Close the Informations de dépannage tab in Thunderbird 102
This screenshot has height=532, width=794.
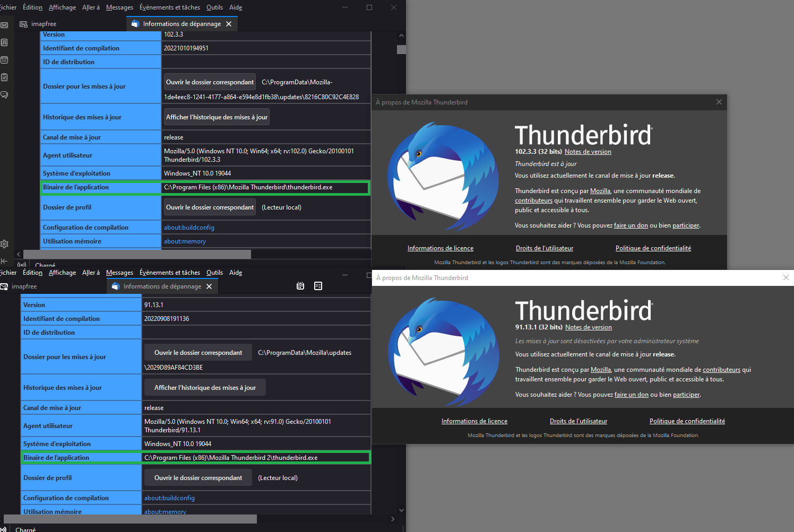pos(229,24)
